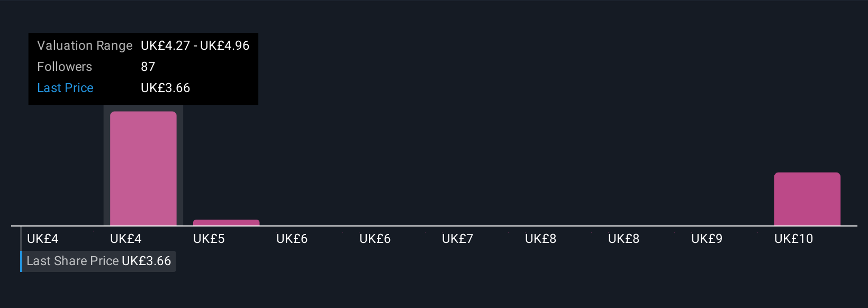This screenshot has height=308, width=868.
Task: Click the UK£8 label next to UK£9
Action: [x=624, y=239]
